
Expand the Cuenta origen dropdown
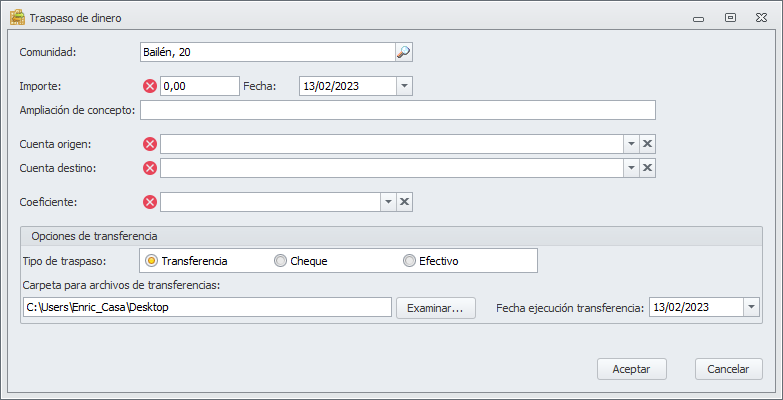pos(631,144)
